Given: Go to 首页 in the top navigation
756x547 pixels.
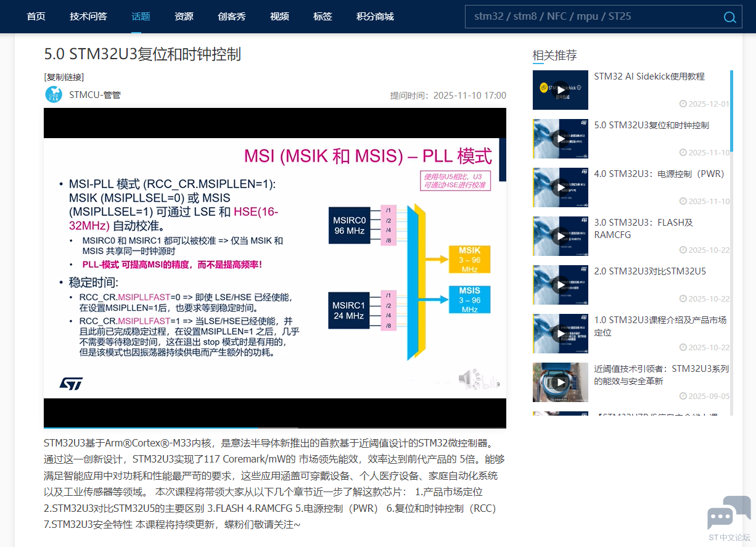Looking at the screenshot, I should point(36,16).
